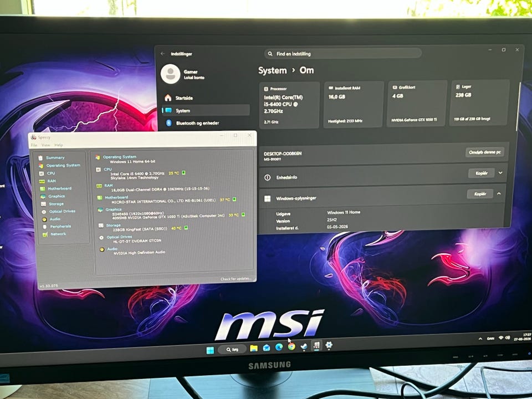Open Optical Drives heading in Speccy summary pane
Image resolution: width=532 pixels, height=399 pixels.
tap(119, 237)
